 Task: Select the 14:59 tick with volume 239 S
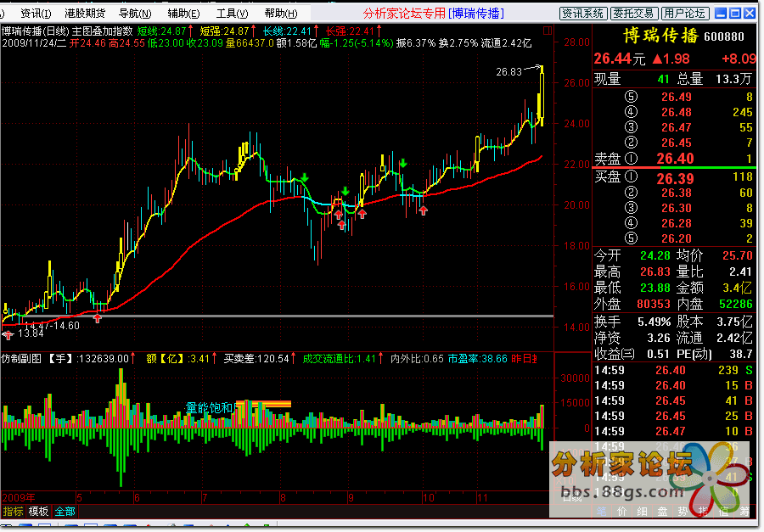pyautogui.click(x=673, y=370)
